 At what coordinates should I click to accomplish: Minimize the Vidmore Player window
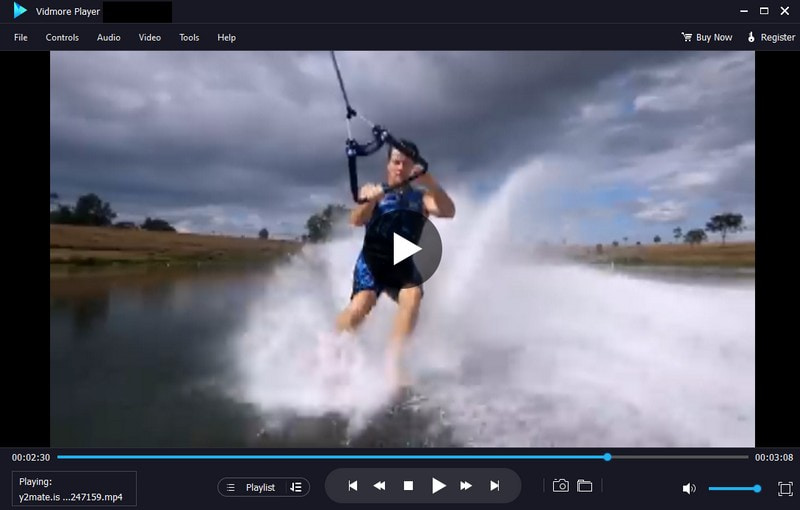[x=744, y=11]
